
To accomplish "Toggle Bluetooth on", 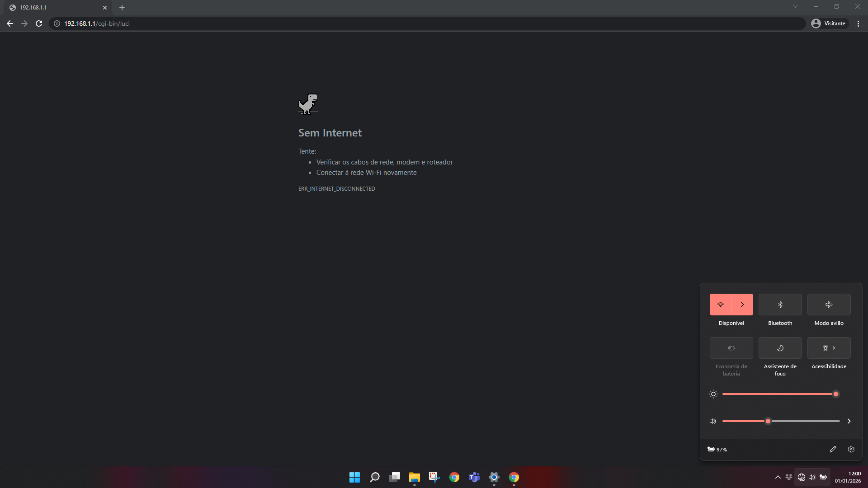I will click(x=780, y=305).
